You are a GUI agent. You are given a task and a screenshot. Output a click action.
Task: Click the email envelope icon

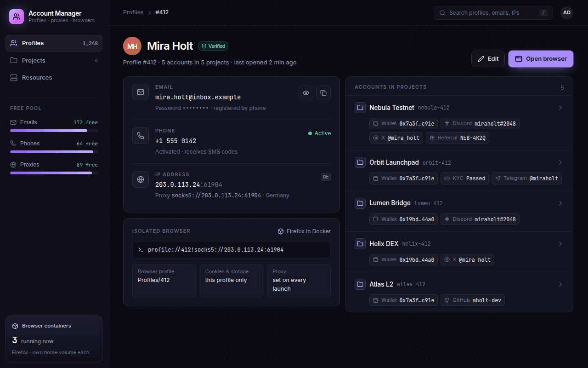pyautogui.click(x=141, y=92)
